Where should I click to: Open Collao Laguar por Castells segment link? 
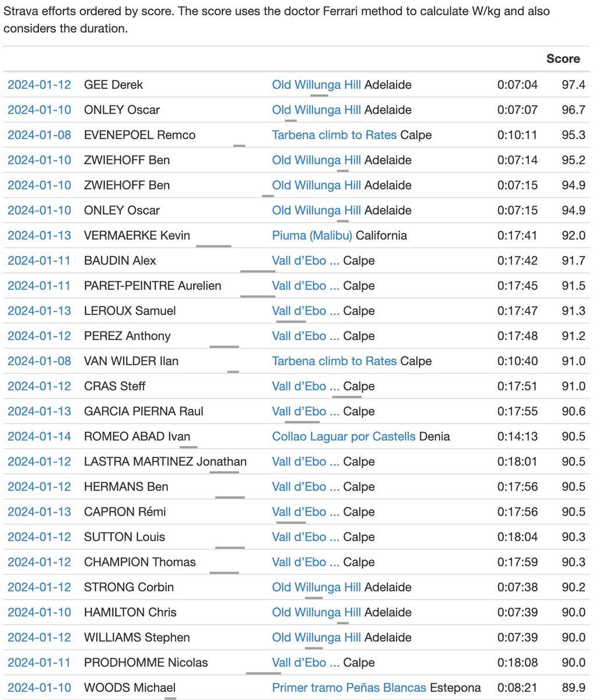pyautogui.click(x=344, y=436)
